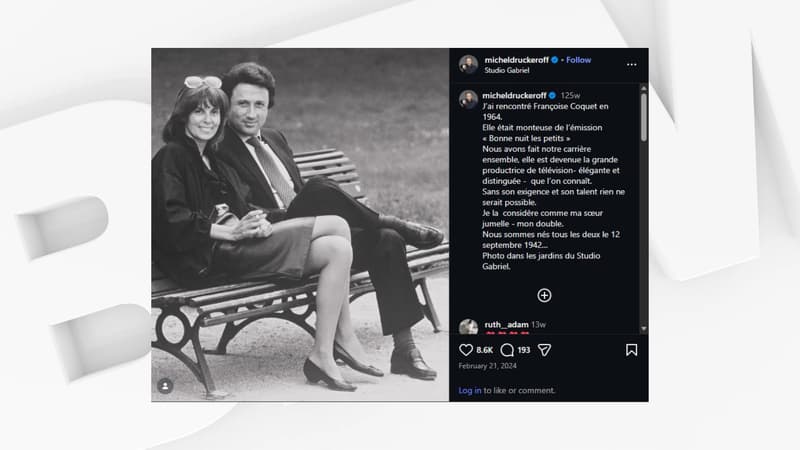Click the February 21, 2024 date
Viewport: 800px width, 450px height.
click(x=487, y=366)
